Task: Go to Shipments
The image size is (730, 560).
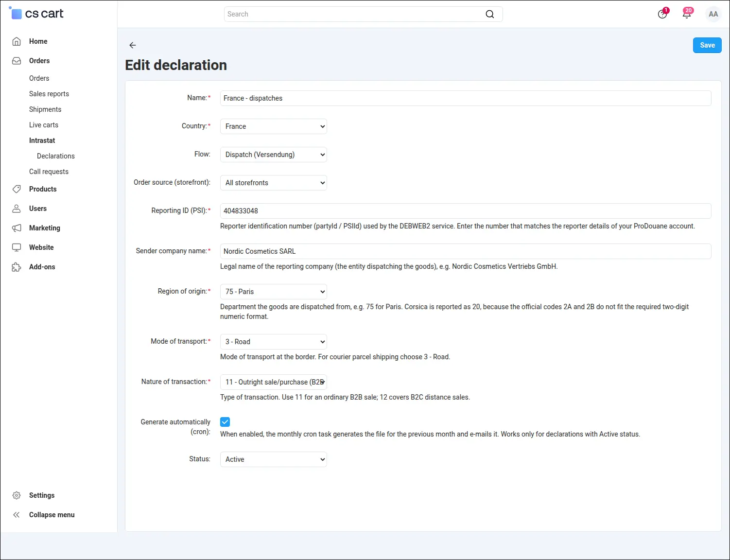Action: click(x=45, y=109)
